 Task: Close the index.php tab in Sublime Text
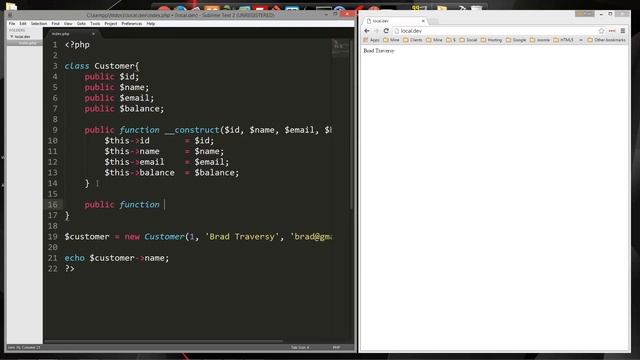tap(93, 34)
